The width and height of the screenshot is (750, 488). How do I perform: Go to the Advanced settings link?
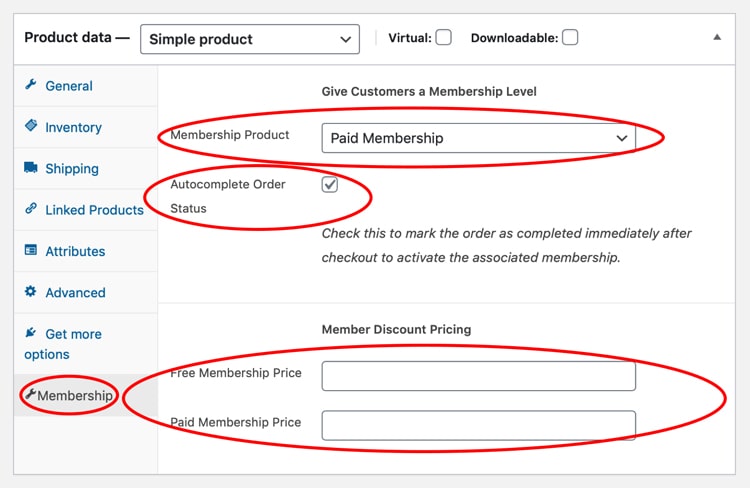click(x=75, y=293)
